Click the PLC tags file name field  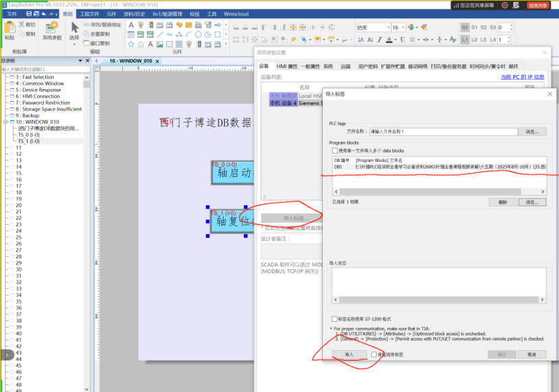(x=443, y=132)
